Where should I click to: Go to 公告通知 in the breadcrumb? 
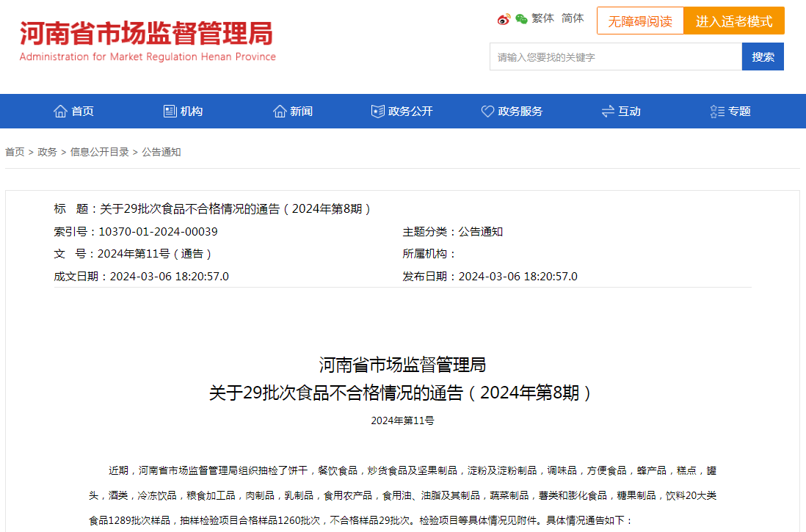(161, 152)
